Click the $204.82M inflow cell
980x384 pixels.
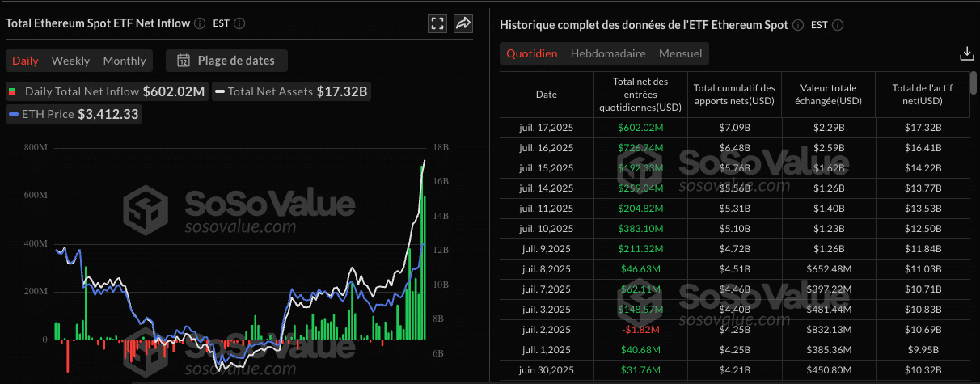(x=640, y=209)
